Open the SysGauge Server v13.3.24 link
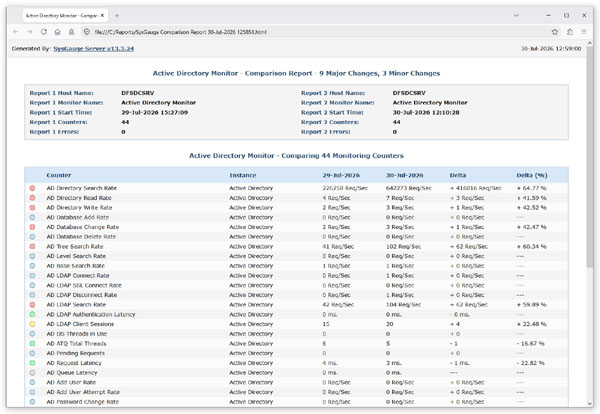The width and height of the screenshot is (600, 414). click(93, 49)
